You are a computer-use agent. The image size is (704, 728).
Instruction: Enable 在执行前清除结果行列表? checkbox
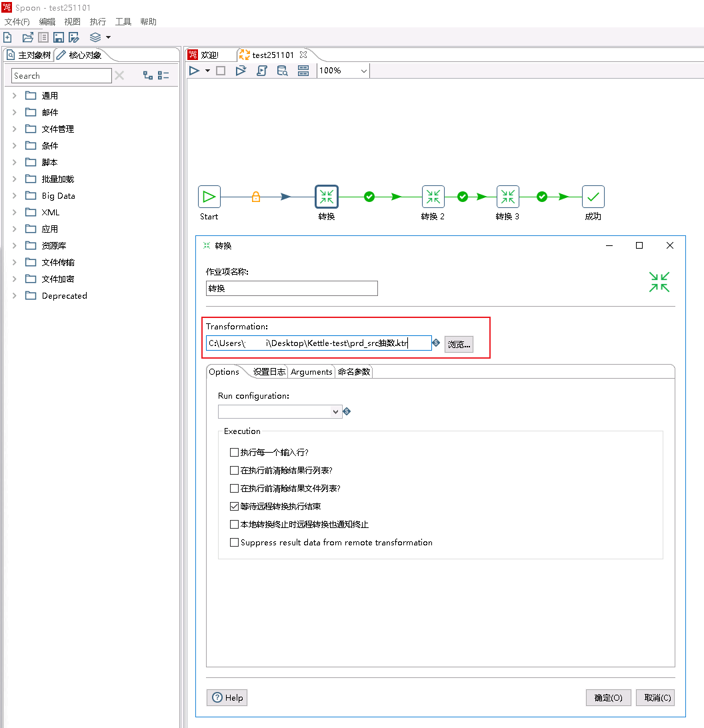click(x=235, y=470)
